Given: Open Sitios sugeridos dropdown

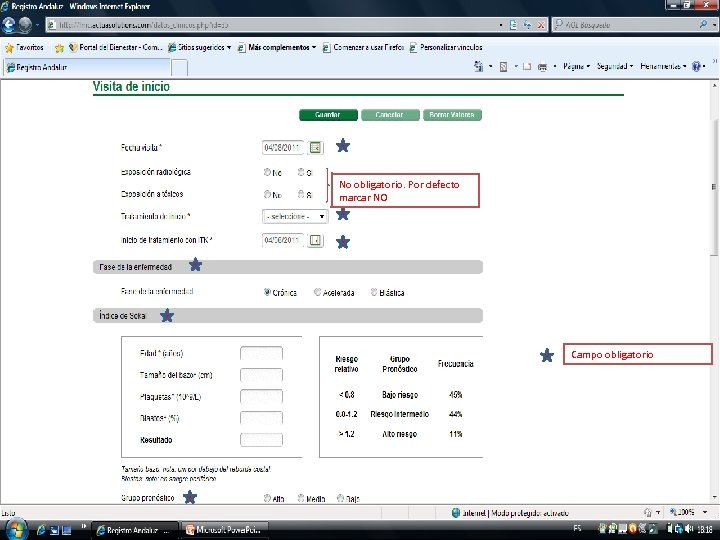Looking at the screenshot, I should click(x=199, y=47).
